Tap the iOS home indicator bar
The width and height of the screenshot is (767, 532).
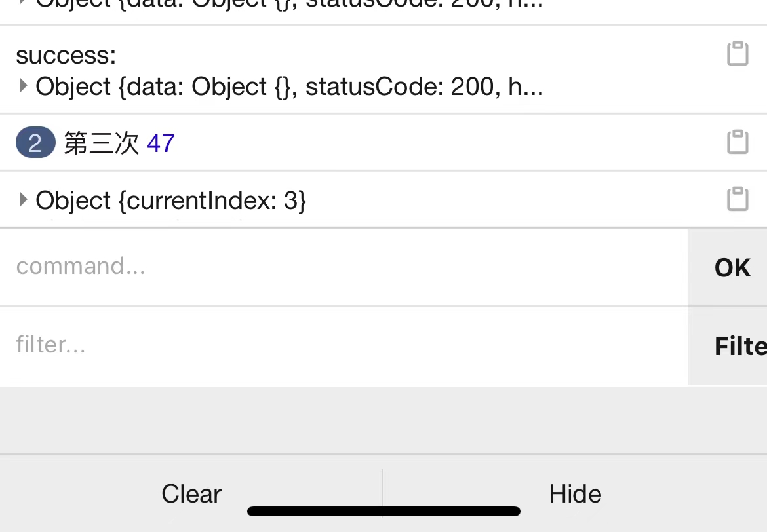click(383, 512)
